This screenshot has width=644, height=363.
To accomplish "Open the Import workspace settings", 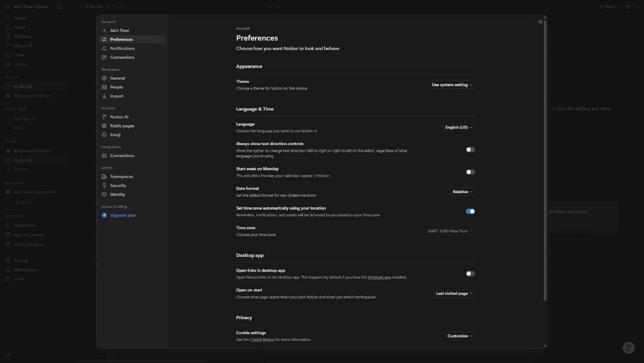I will (x=116, y=96).
